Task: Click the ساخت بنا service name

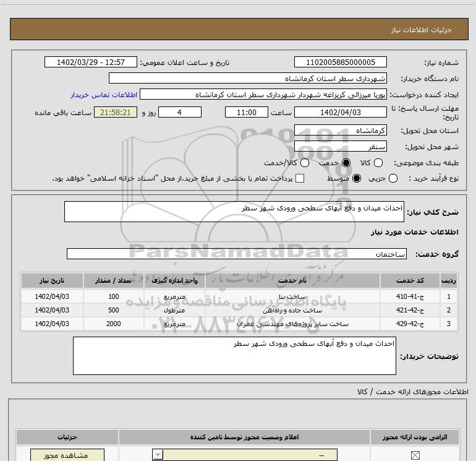Action: pos(292,297)
